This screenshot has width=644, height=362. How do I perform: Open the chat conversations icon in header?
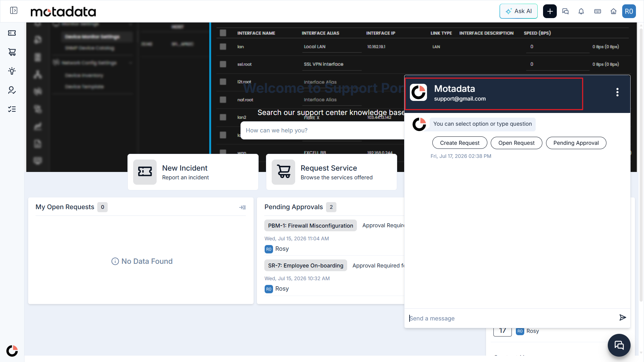566,11
